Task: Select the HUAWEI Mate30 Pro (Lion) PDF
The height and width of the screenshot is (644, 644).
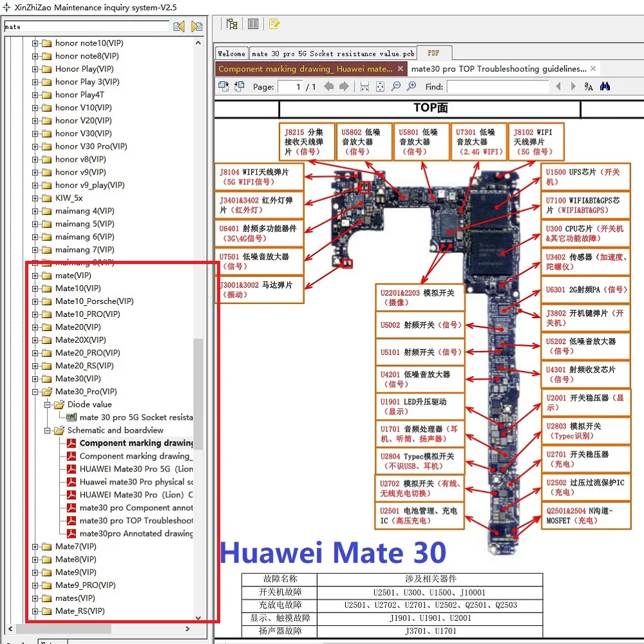Action: coord(136,495)
